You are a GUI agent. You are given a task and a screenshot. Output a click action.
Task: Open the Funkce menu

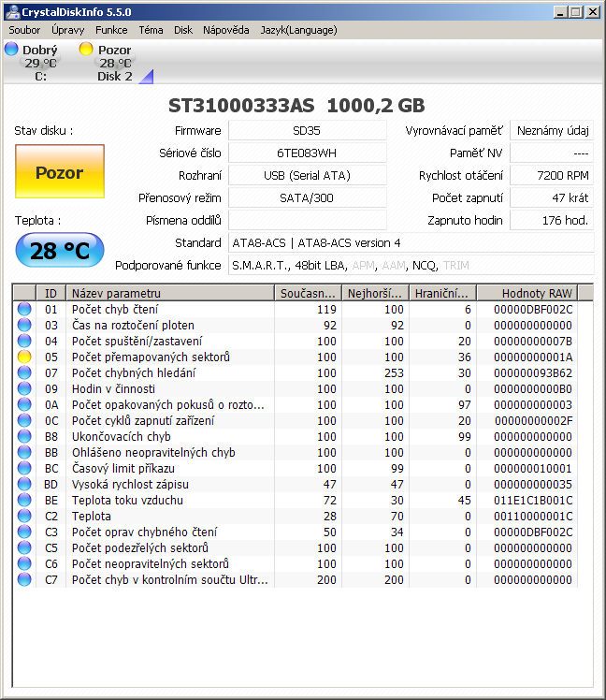pyautogui.click(x=111, y=30)
